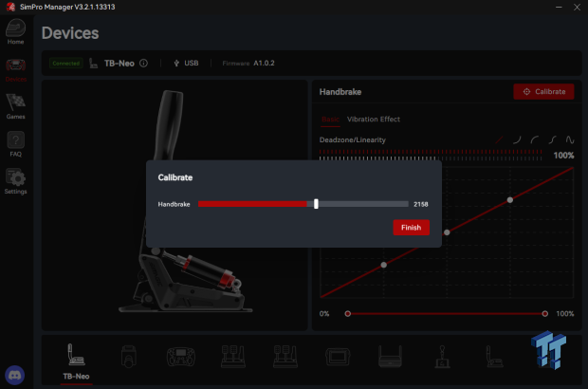
Task: Click the info icon next to TB-Neo
Action: point(143,63)
